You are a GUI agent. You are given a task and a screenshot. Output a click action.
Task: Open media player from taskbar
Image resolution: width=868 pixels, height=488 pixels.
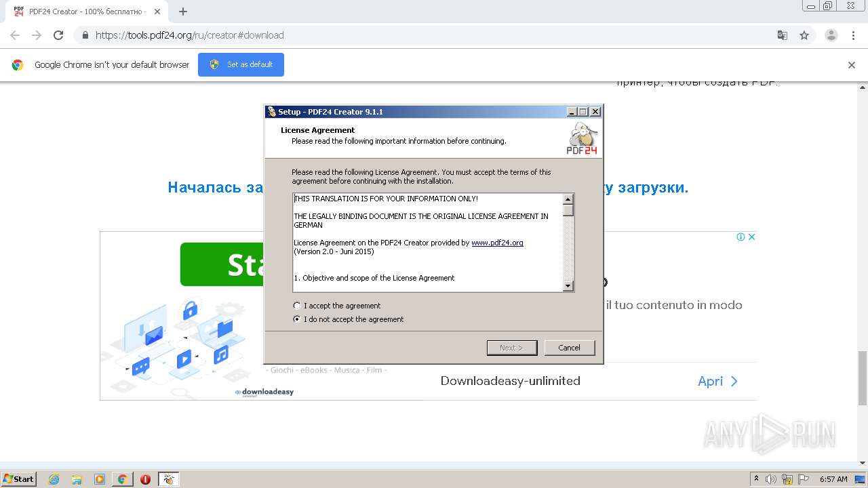pyautogui.click(x=100, y=479)
